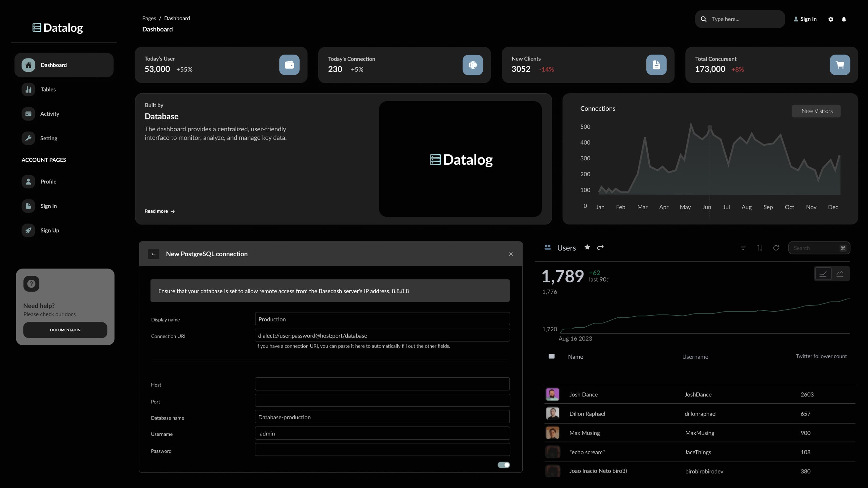Click the New Visitors button on Connections chart
This screenshot has width=868, height=488.
point(816,111)
